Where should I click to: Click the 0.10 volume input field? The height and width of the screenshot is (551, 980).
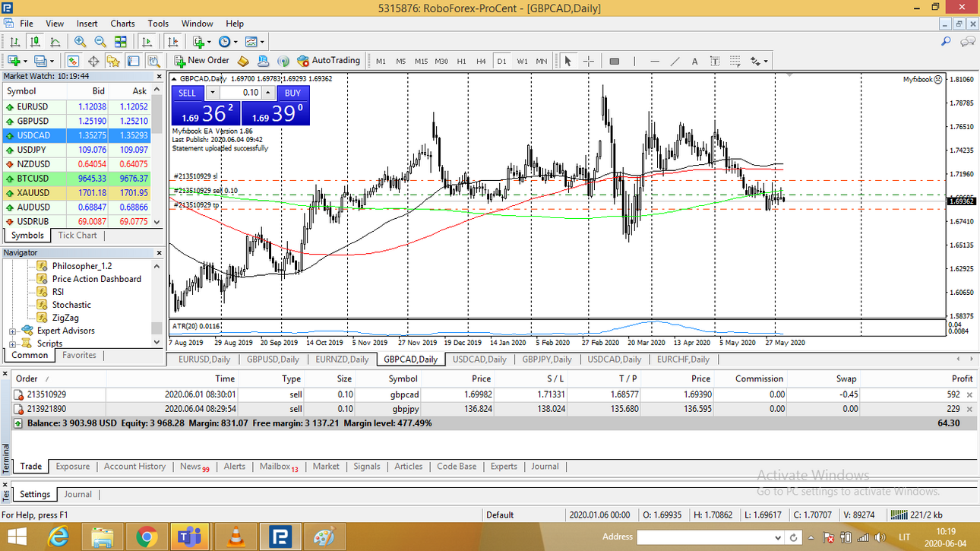(x=240, y=93)
